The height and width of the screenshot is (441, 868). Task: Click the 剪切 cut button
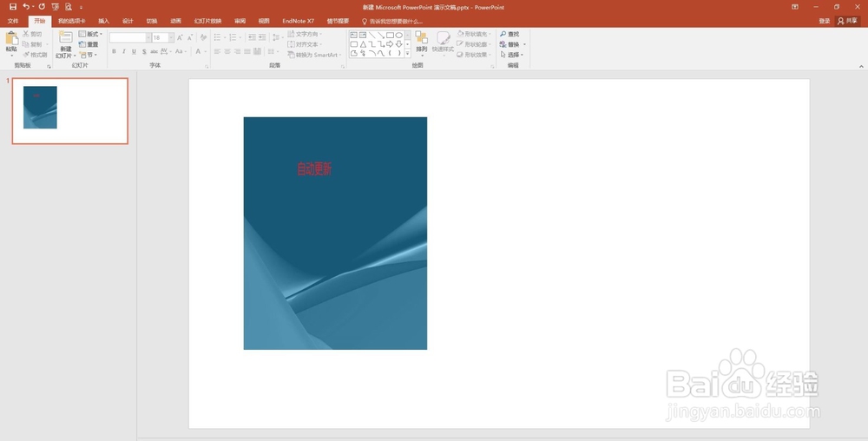[32, 34]
